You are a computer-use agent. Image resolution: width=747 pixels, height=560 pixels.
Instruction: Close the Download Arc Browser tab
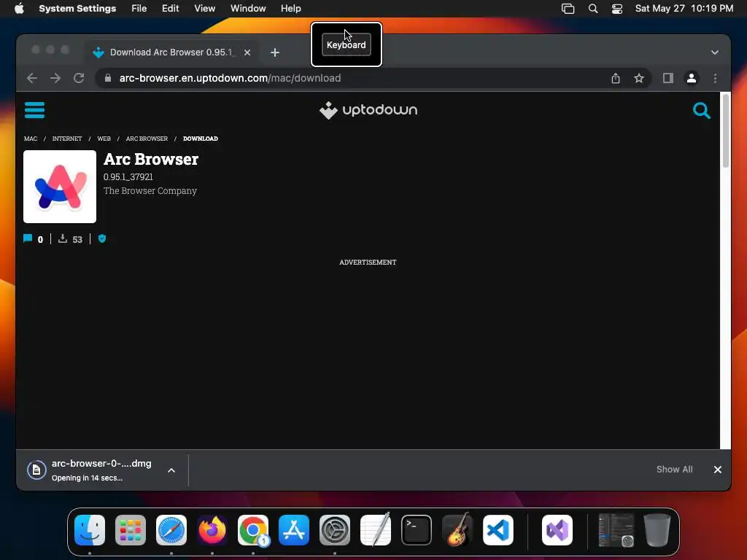pos(247,52)
